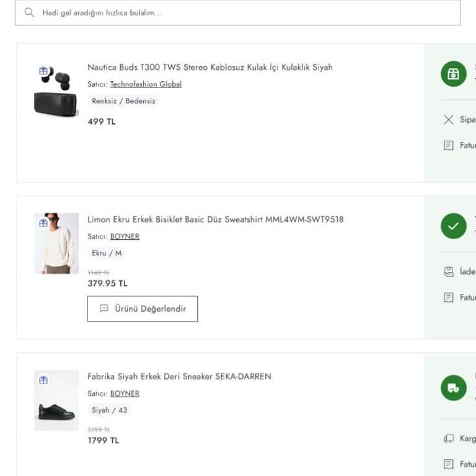
Task: Visit BOYNER seller link under the sneaker
Action: pos(125,394)
